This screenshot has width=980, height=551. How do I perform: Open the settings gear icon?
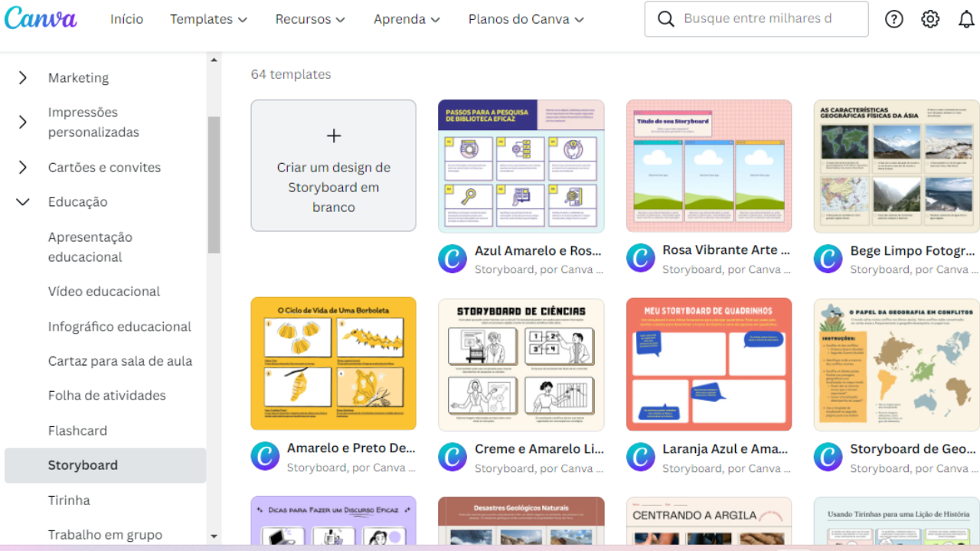(x=929, y=18)
